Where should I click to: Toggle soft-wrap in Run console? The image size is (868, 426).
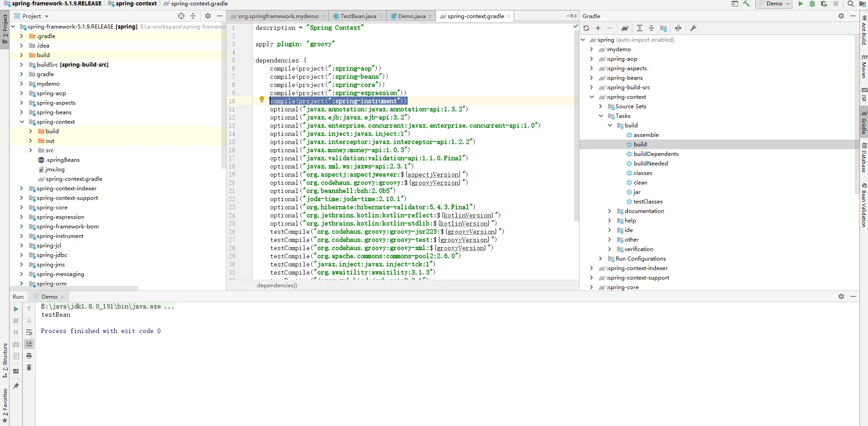[29, 332]
